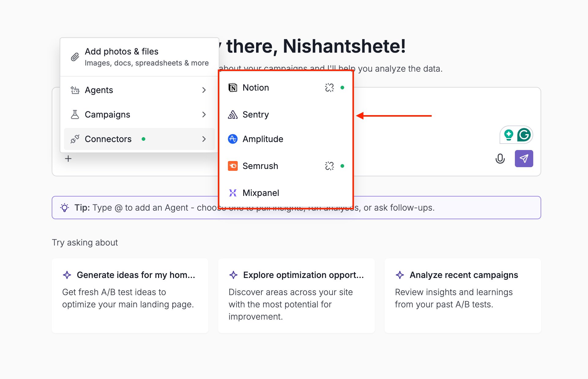Choose the Semrush connector
The height and width of the screenshot is (379, 588).
(286, 166)
